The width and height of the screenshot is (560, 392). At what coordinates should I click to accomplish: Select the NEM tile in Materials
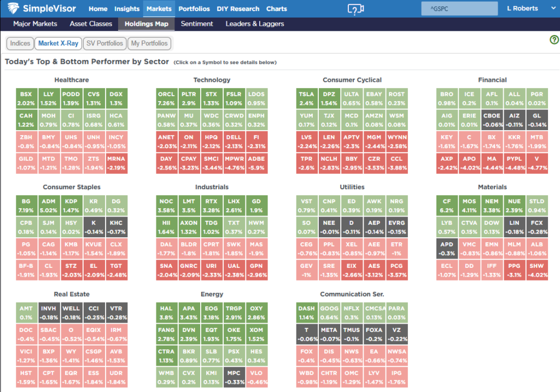pyautogui.click(x=492, y=206)
